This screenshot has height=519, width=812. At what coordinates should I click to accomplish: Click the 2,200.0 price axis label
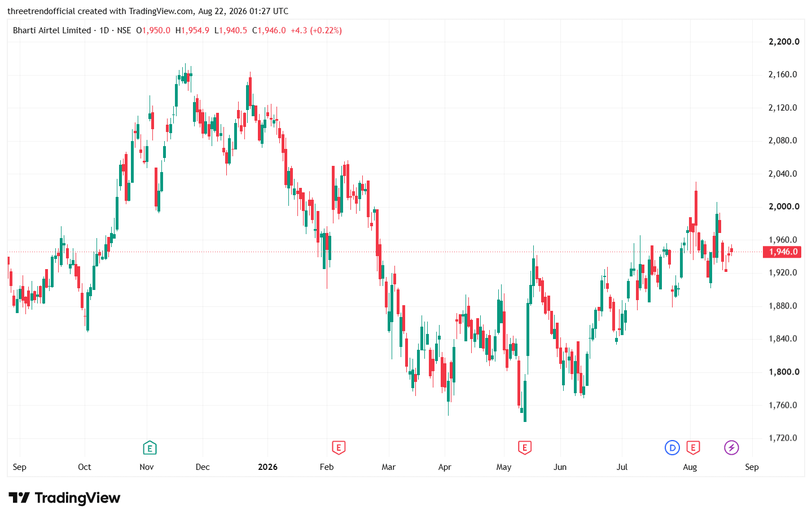point(784,42)
